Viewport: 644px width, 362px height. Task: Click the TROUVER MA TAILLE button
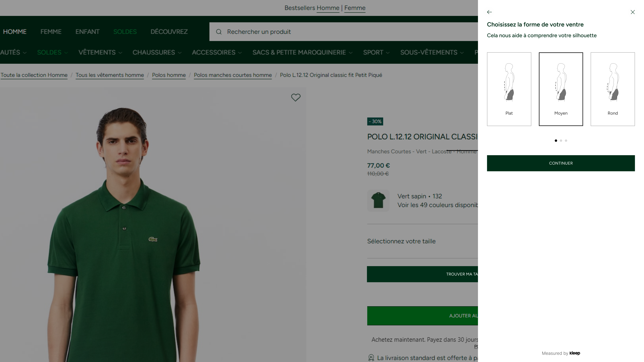[422, 274]
